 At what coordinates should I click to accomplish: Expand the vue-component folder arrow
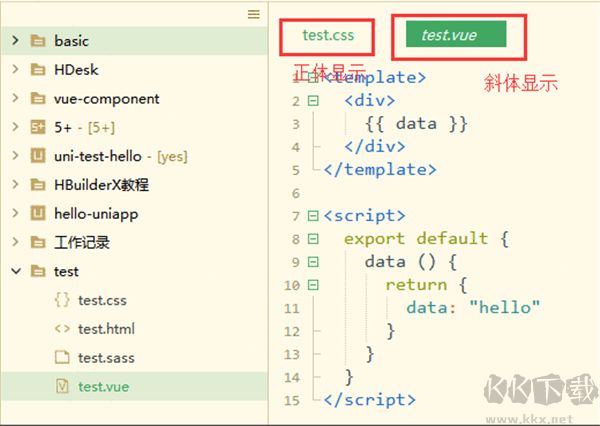click(x=15, y=99)
